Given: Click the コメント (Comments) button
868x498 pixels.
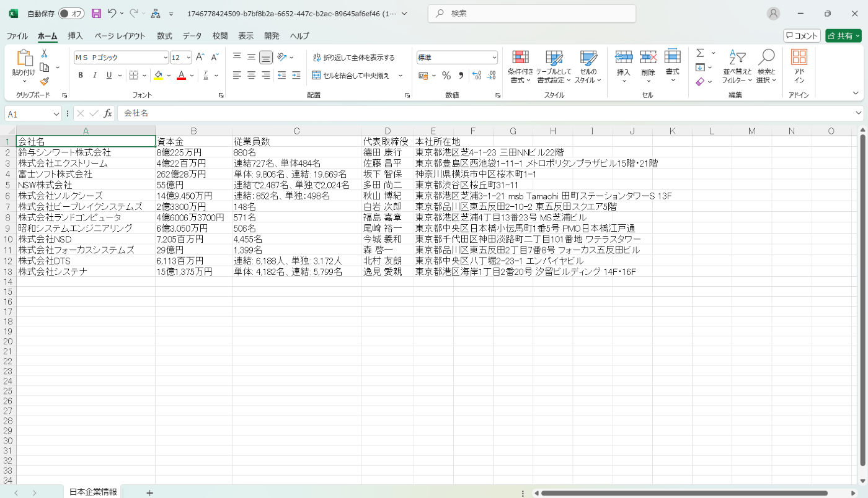Looking at the screenshot, I should (802, 36).
